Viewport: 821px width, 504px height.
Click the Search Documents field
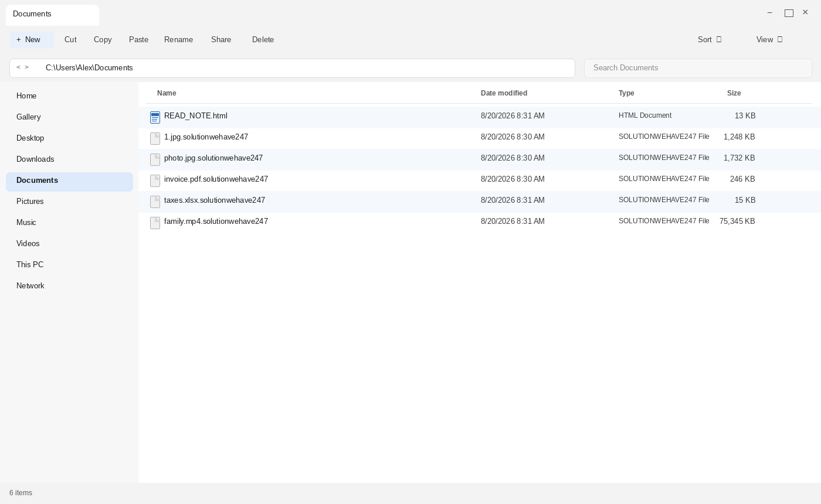coord(698,68)
